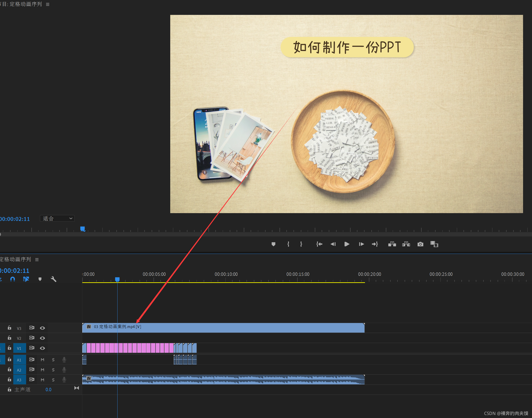The image size is (532, 418).
Task: Select the 03 定格动画案例.mp4 video clip
Action: click(x=220, y=328)
